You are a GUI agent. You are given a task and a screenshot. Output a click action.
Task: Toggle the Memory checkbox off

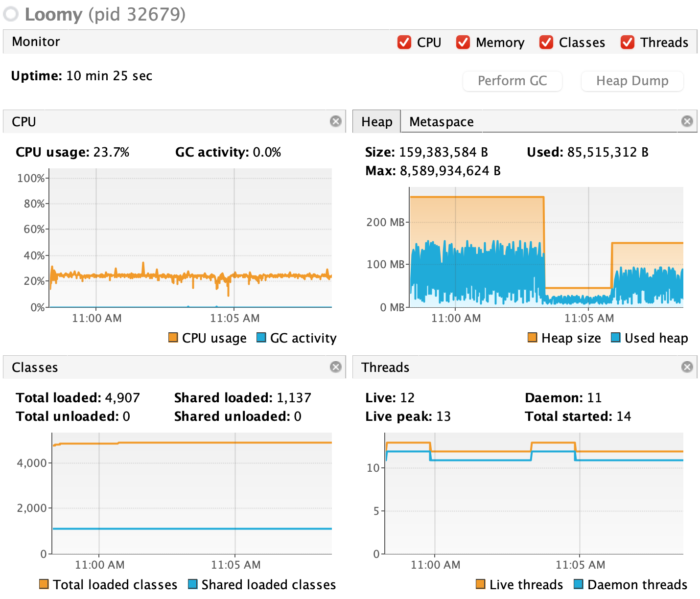click(463, 43)
